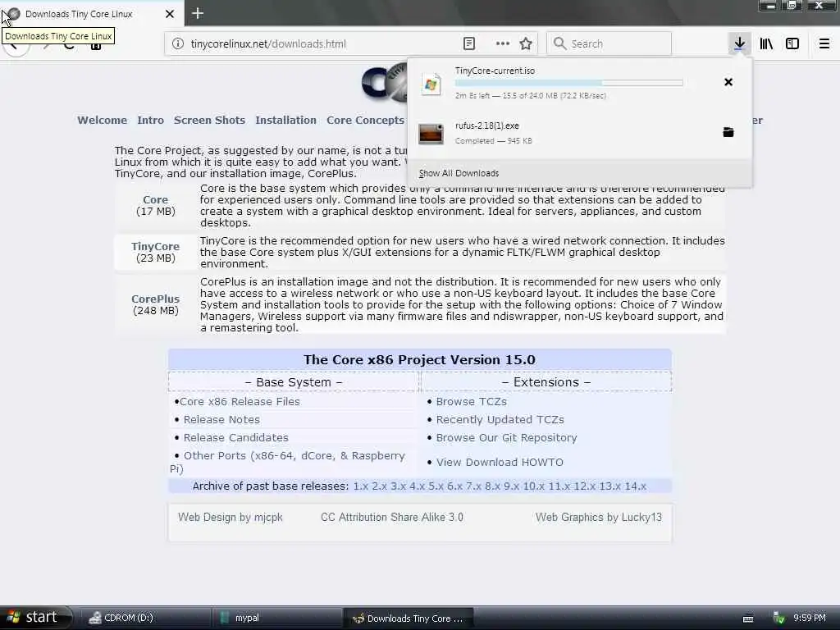The height and width of the screenshot is (630, 840).
Task: Open the Library bookshelf icon
Action: coord(766,43)
